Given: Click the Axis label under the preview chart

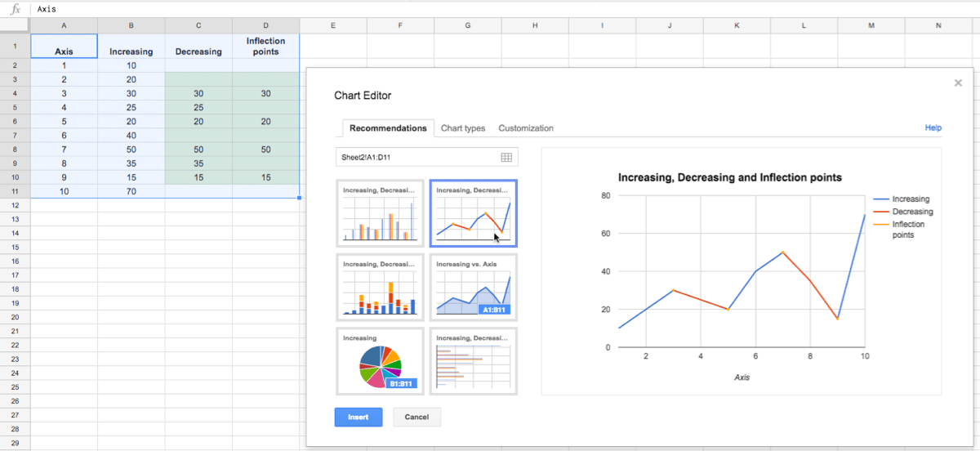Looking at the screenshot, I should tap(742, 378).
